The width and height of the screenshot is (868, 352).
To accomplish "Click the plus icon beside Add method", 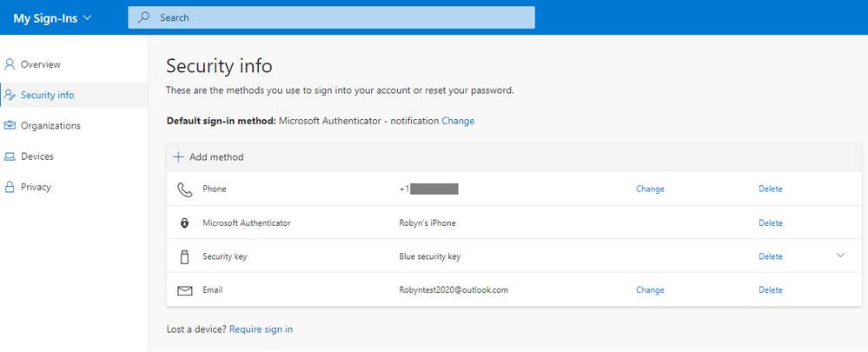I will coord(178,157).
